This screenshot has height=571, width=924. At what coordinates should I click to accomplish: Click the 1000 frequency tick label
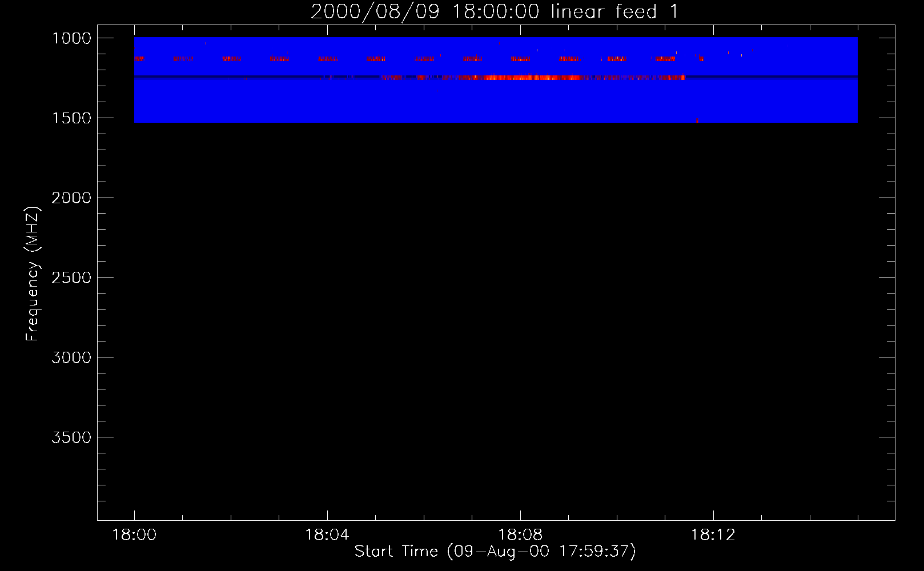(71, 38)
